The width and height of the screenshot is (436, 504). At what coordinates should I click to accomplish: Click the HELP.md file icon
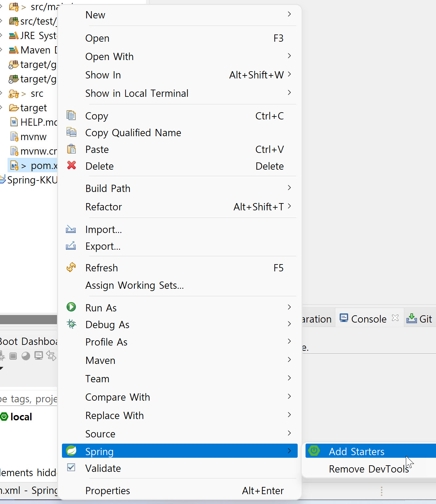click(14, 122)
